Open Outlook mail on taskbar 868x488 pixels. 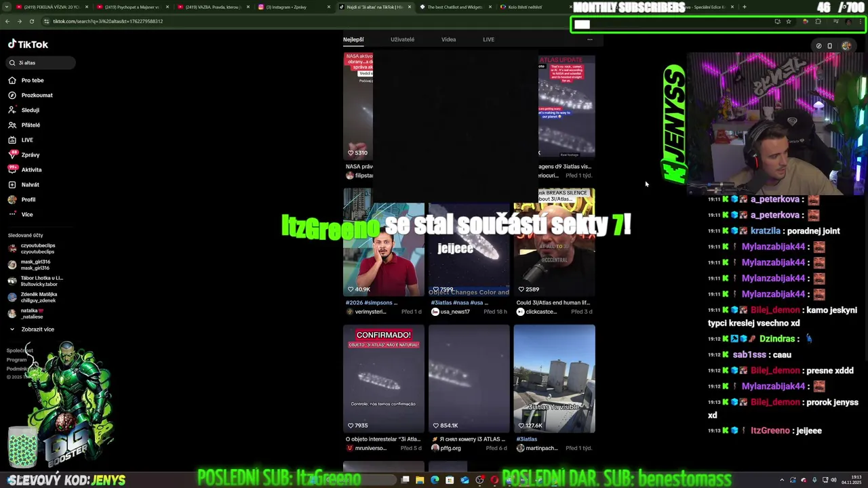pyautogui.click(x=465, y=480)
